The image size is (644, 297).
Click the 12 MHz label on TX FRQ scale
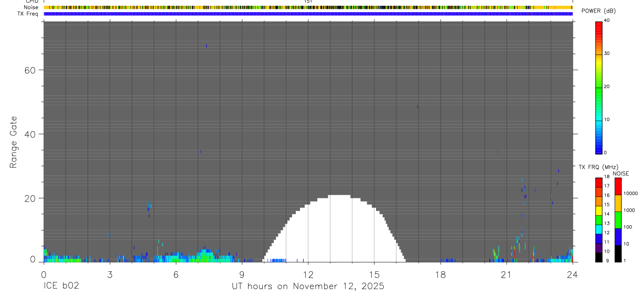[x=606, y=233]
